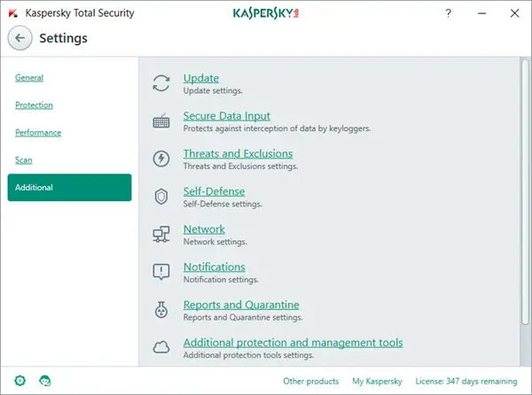Click the green KASPERSKY logo at top center
Screen dimensions: 532x395
click(266, 13)
